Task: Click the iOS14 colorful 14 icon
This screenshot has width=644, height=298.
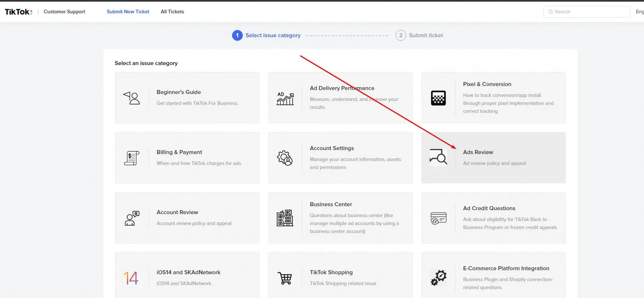Action: pos(131,278)
